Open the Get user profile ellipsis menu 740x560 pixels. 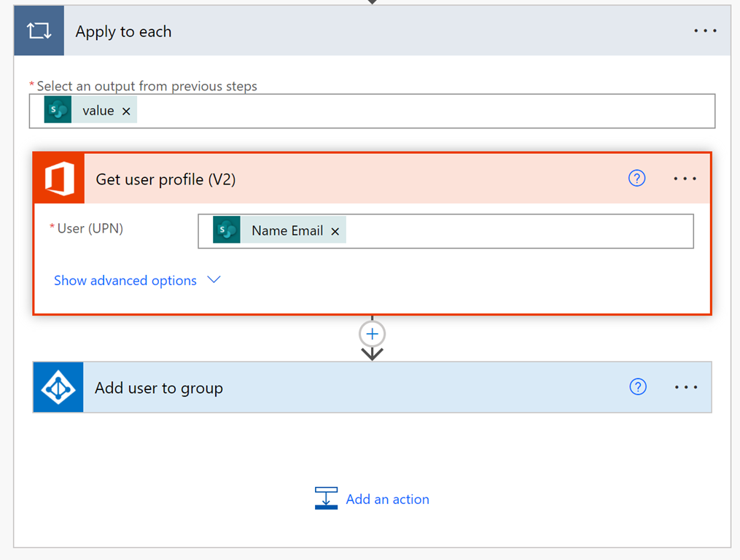(685, 179)
